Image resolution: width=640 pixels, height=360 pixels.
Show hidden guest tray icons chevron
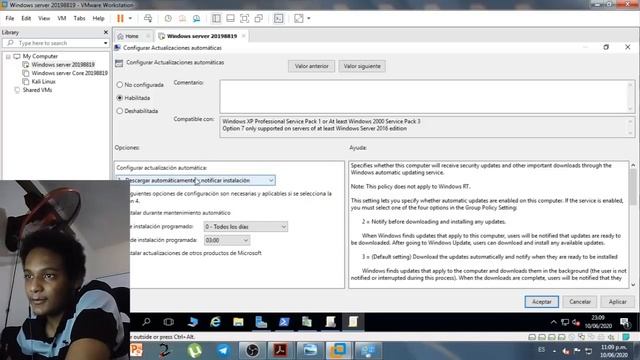[553, 322]
